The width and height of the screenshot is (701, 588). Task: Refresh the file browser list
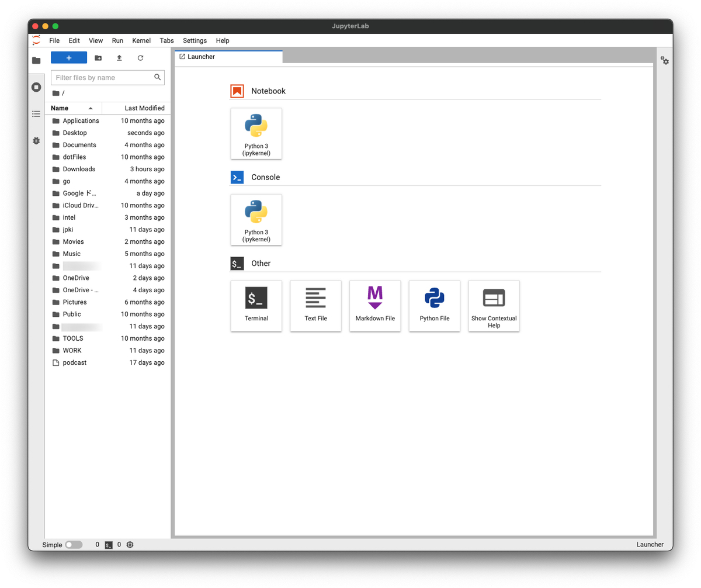pos(140,58)
